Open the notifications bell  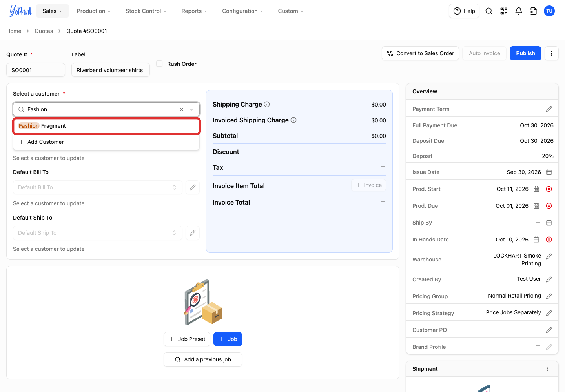(x=519, y=11)
